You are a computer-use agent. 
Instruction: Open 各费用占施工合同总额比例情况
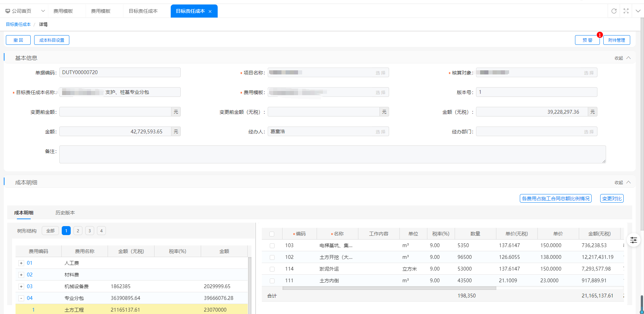pyautogui.click(x=556, y=199)
